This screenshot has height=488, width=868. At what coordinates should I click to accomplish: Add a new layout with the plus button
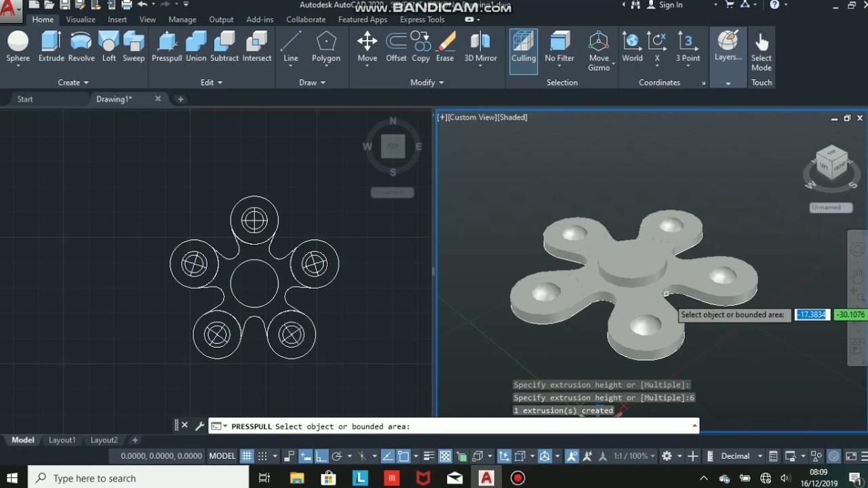pyautogui.click(x=134, y=440)
